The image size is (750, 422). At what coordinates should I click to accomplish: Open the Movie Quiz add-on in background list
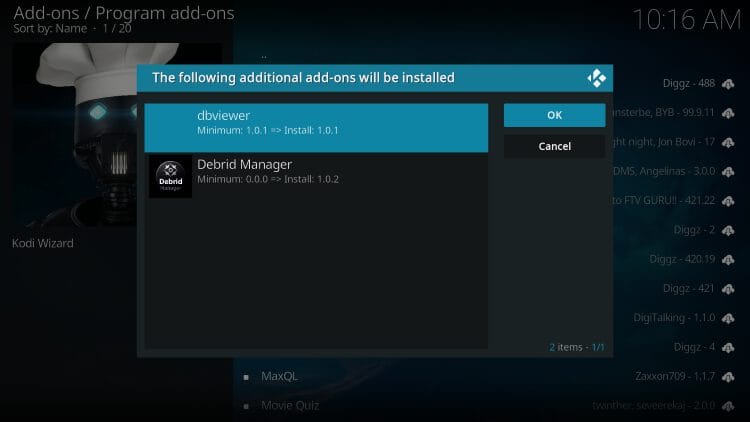tap(290, 406)
